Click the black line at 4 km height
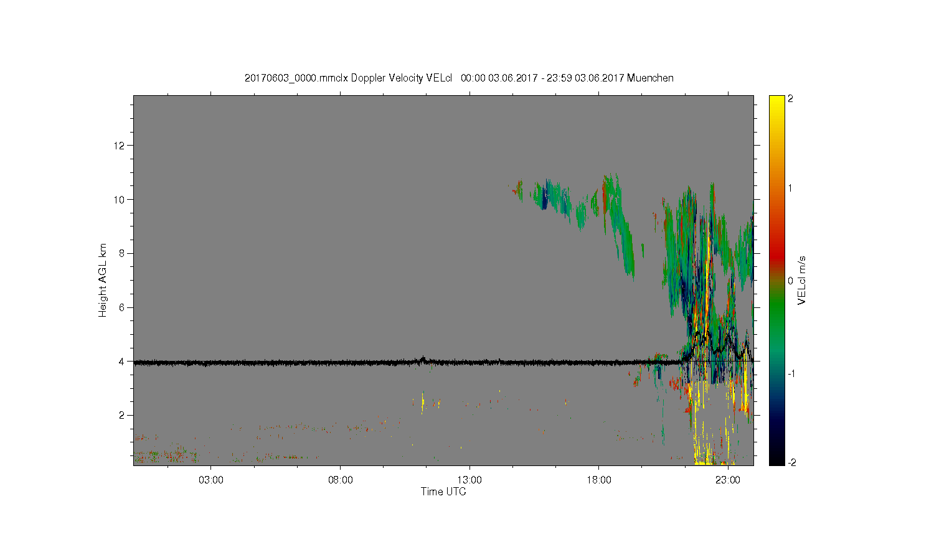 (x=374, y=362)
